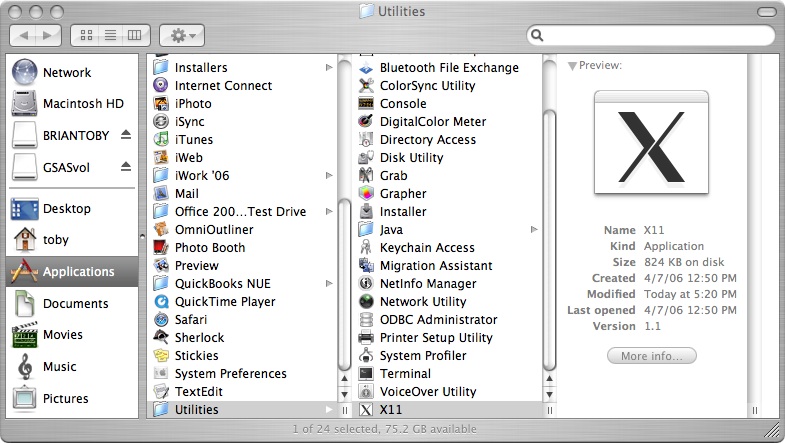Toggle the toolbar with the pill button

tap(766, 12)
